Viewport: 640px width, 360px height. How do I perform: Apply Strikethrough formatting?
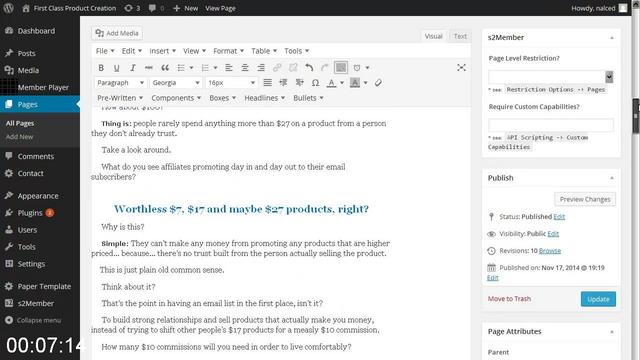click(149, 68)
